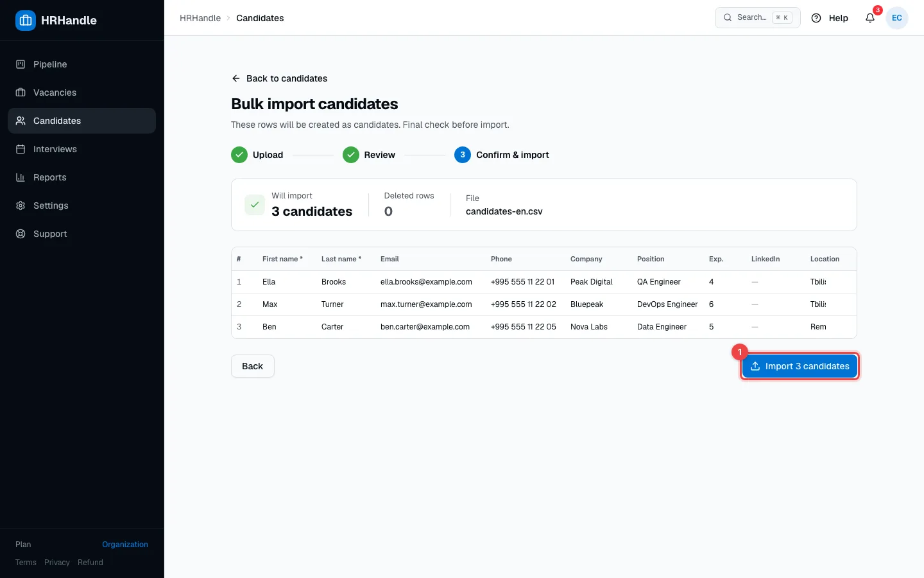Click the Search field in the header
The height and width of the screenshot is (578, 924).
(758, 17)
